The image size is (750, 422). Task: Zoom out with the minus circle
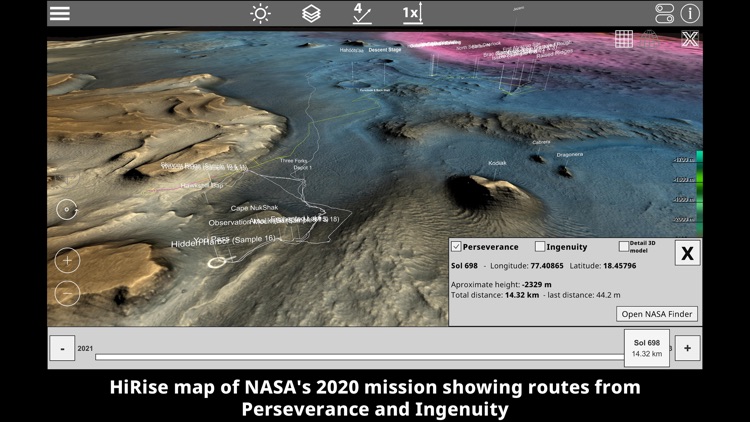pyautogui.click(x=67, y=293)
